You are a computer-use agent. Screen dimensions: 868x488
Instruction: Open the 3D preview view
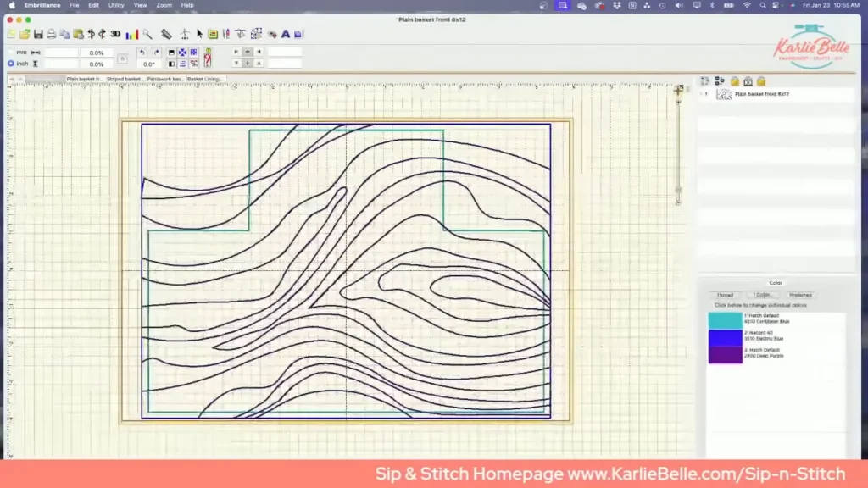click(x=116, y=36)
